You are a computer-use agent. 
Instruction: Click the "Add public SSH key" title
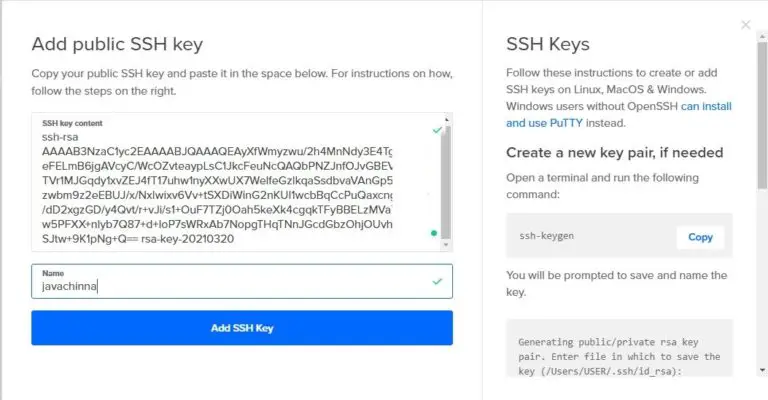click(117, 44)
